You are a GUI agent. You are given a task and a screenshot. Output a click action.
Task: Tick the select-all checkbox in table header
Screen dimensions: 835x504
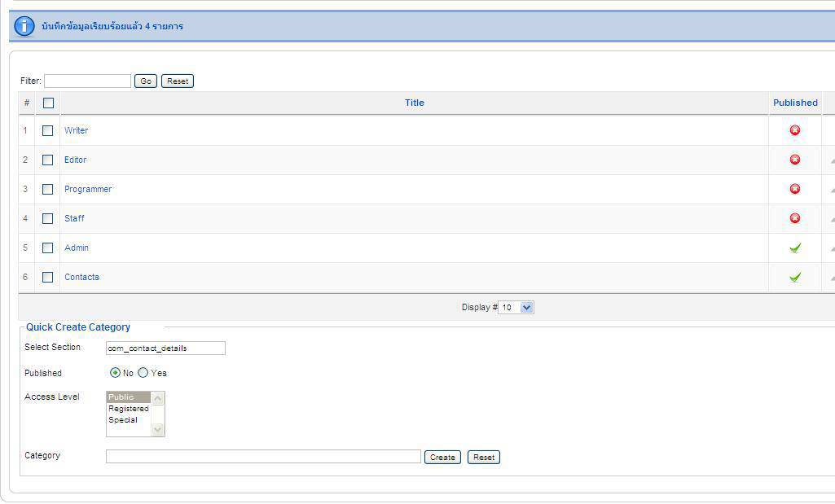(48, 103)
